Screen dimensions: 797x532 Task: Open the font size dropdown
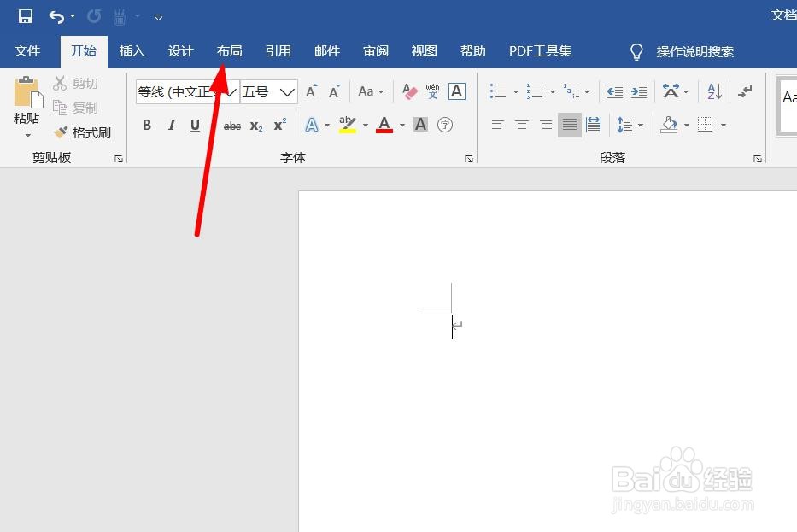click(287, 92)
